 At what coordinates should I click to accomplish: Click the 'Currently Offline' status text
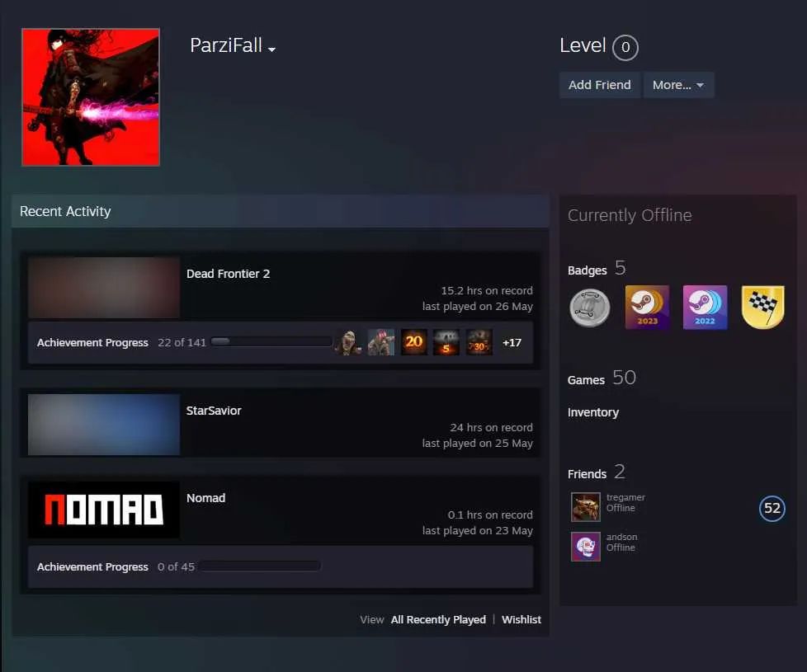(630, 215)
